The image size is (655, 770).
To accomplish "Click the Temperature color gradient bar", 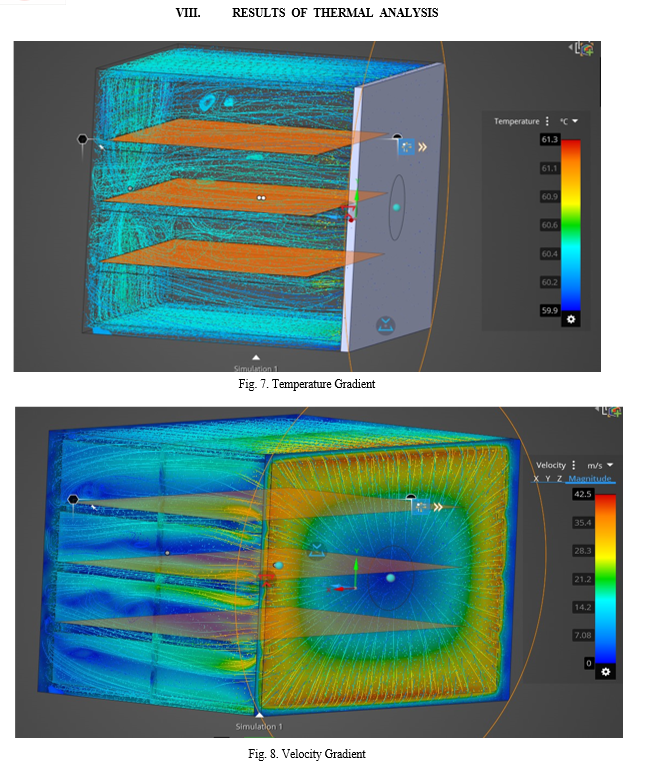I will click(x=571, y=225).
